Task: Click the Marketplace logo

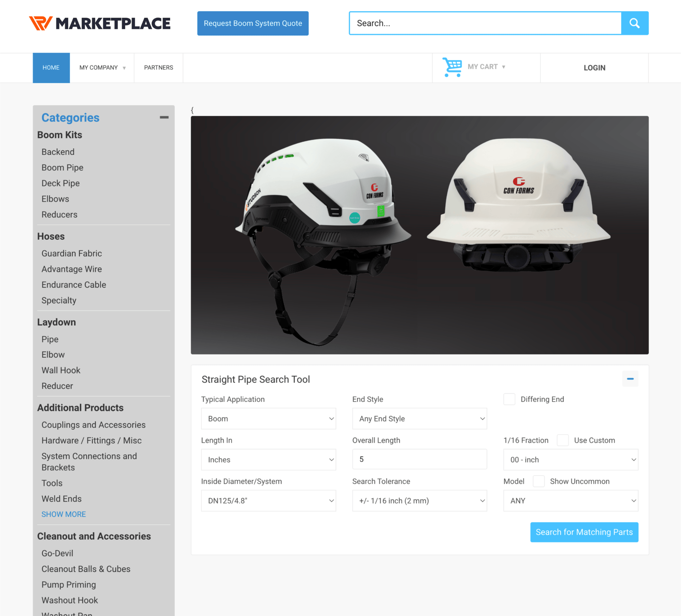Action: 100,23
